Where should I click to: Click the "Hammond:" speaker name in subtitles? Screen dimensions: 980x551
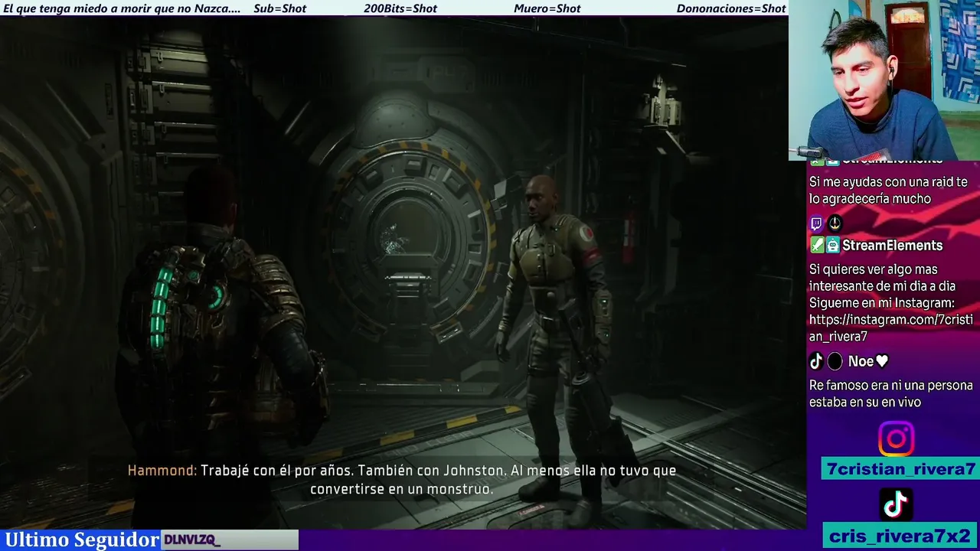coord(162,471)
